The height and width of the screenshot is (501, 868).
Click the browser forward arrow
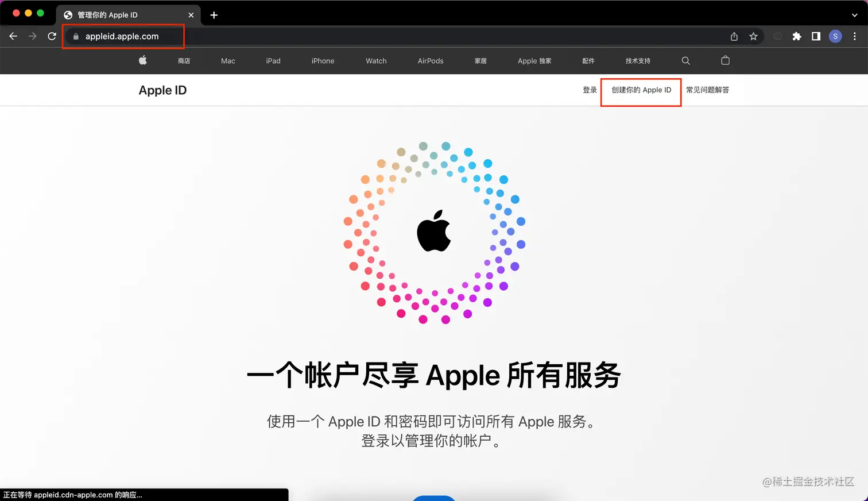point(33,36)
